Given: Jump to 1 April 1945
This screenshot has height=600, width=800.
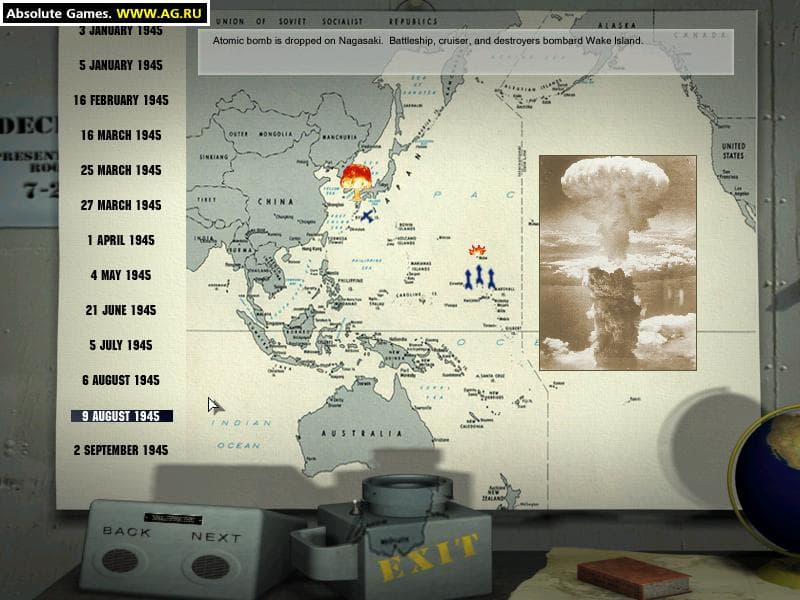Looking at the screenshot, I should 121,240.
